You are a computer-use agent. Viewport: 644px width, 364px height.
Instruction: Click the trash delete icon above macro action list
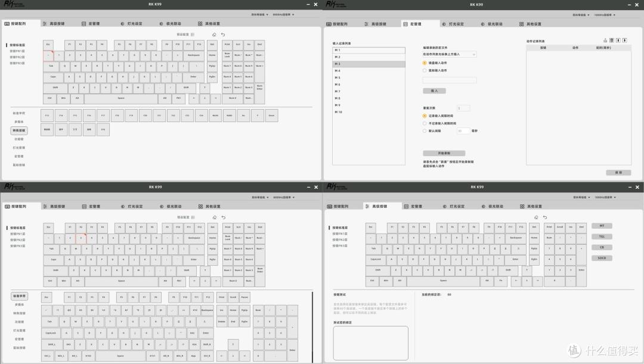pos(612,41)
